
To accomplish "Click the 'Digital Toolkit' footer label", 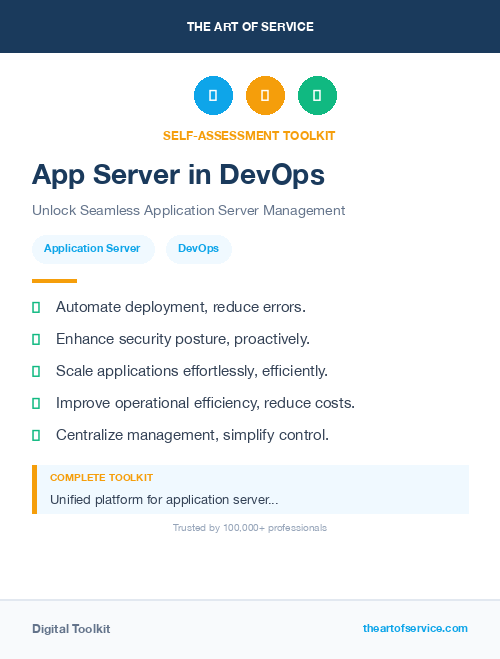I will coord(71,629).
